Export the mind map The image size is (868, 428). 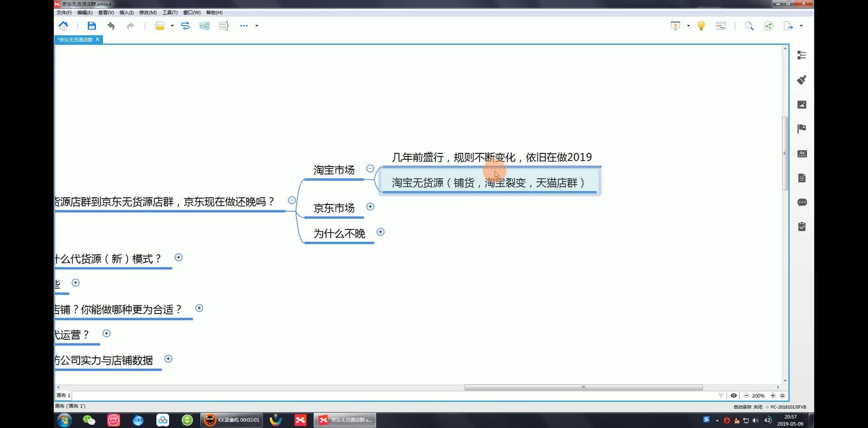(x=788, y=26)
